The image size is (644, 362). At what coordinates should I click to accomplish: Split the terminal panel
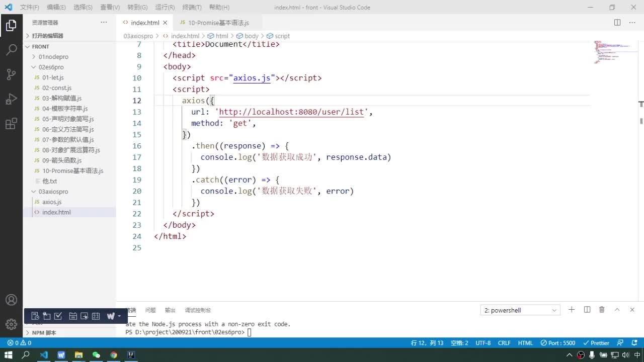click(587, 310)
